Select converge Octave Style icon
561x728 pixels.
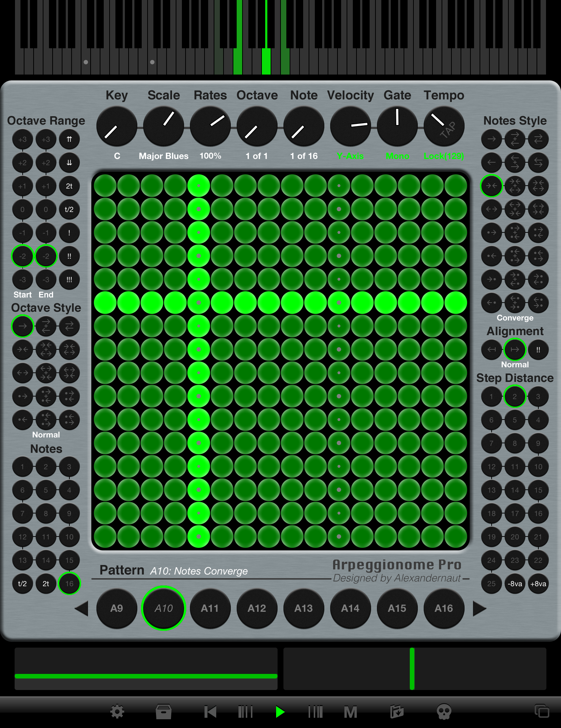[x=23, y=349]
